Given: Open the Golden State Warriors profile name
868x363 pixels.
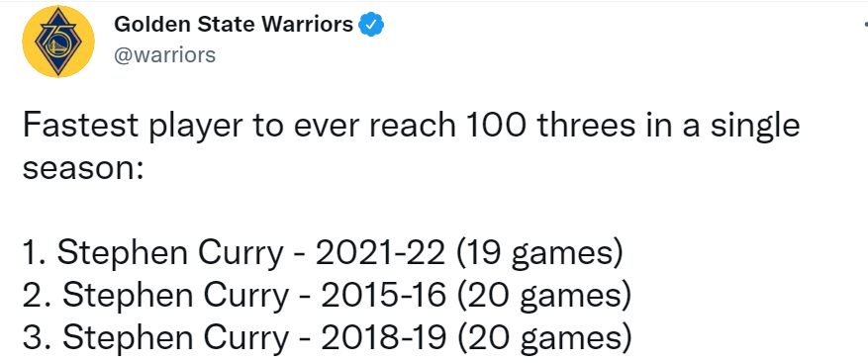Looking at the screenshot, I should pos(233,25).
